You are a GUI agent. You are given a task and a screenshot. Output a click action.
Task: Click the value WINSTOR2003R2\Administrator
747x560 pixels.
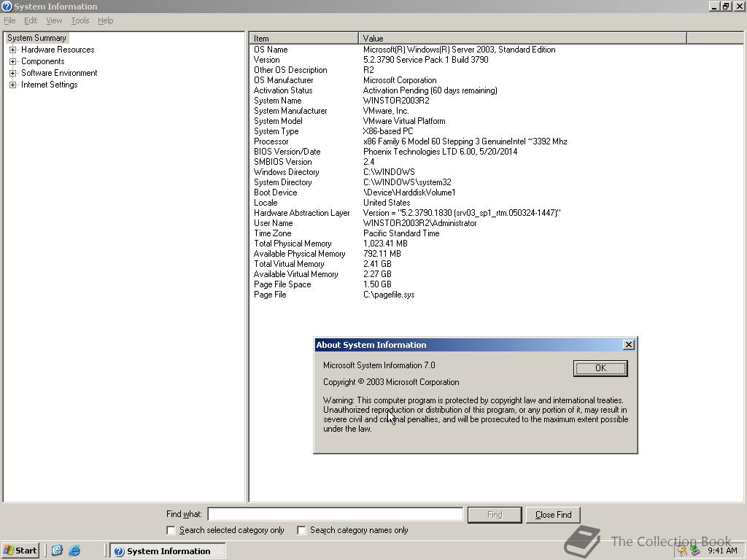point(419,223)
